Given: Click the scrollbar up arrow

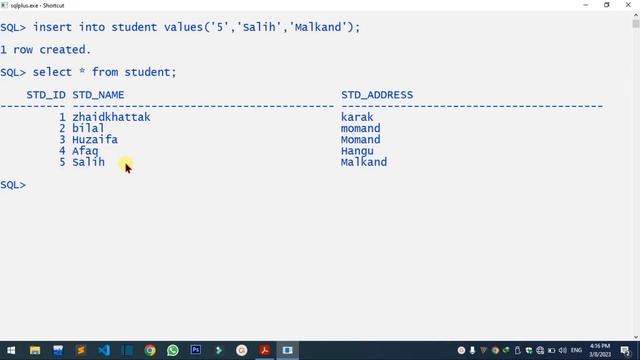Looking at the screenshot, I should click(636, 15).
